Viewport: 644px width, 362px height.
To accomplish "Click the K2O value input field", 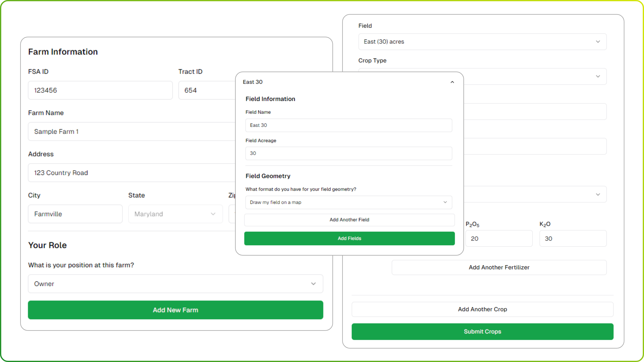I will (573, 239).
